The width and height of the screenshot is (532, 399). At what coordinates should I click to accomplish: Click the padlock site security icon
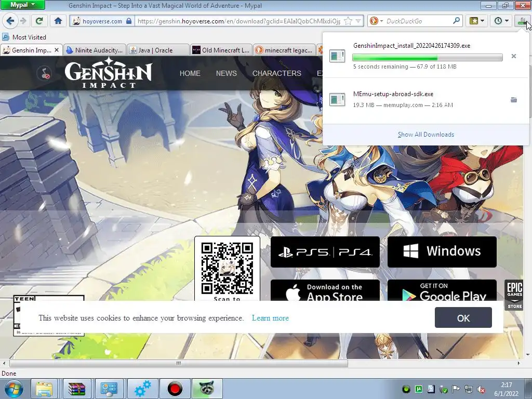pyautogui.click(x=129, y=21)
